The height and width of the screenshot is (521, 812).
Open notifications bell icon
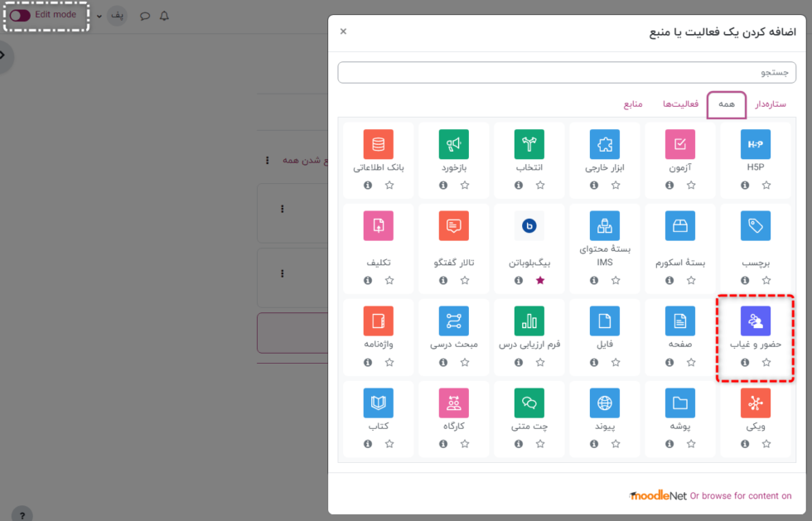pos(164,16)
